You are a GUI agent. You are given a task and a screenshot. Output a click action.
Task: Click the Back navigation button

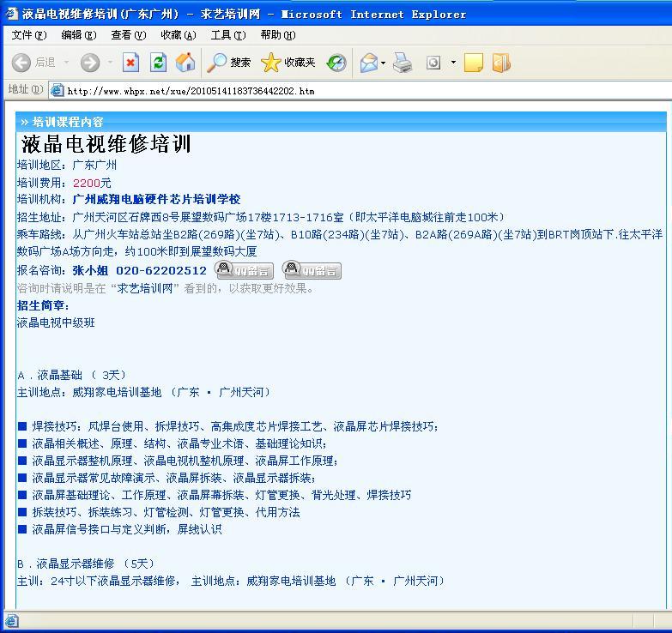coord(22,63)
